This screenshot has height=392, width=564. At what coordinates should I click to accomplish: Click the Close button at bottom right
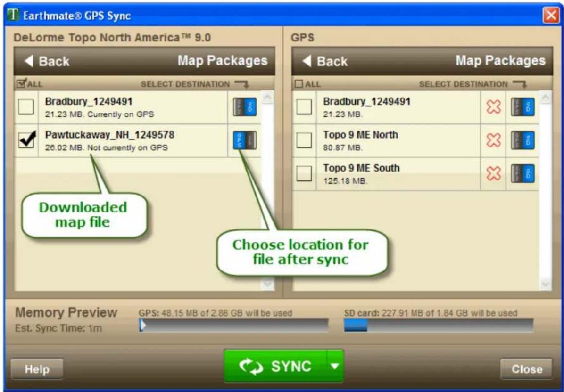[x=526, y=369]
